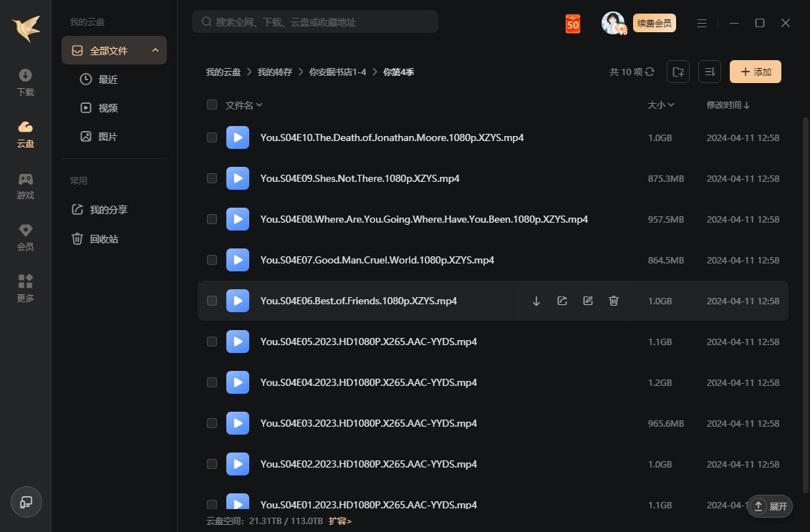Select checkbox for S04E10 Death of Jonathan Moore
Viewport: 810px width, 532px height.
click(x=212, y=137)
